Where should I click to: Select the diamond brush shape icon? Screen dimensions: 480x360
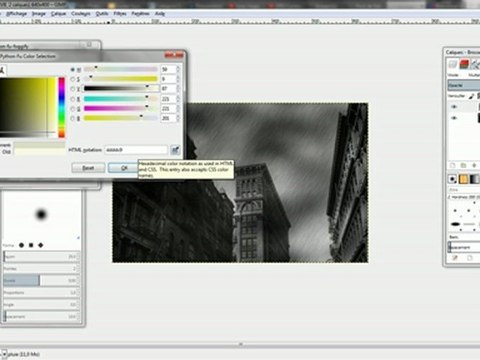(x=41, y=245)
